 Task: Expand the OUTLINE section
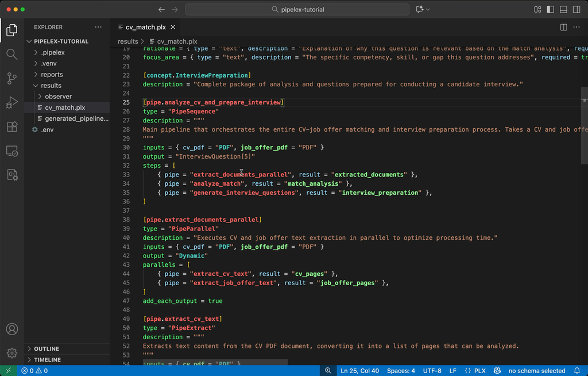[x=47, y=348]
